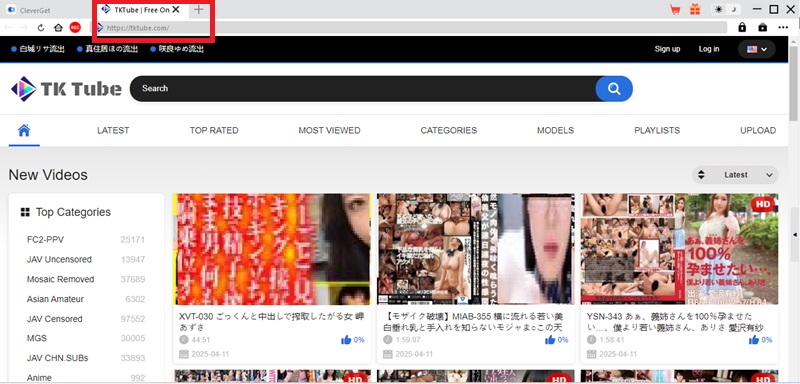This screenshot has width=800, height=384.
Task: Click the grid icon beside Top Categories
Action: coord(24,212)
